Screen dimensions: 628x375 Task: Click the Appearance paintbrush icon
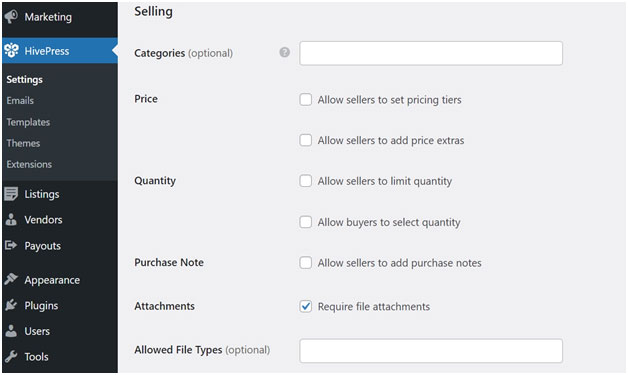(x=11, y=279)
